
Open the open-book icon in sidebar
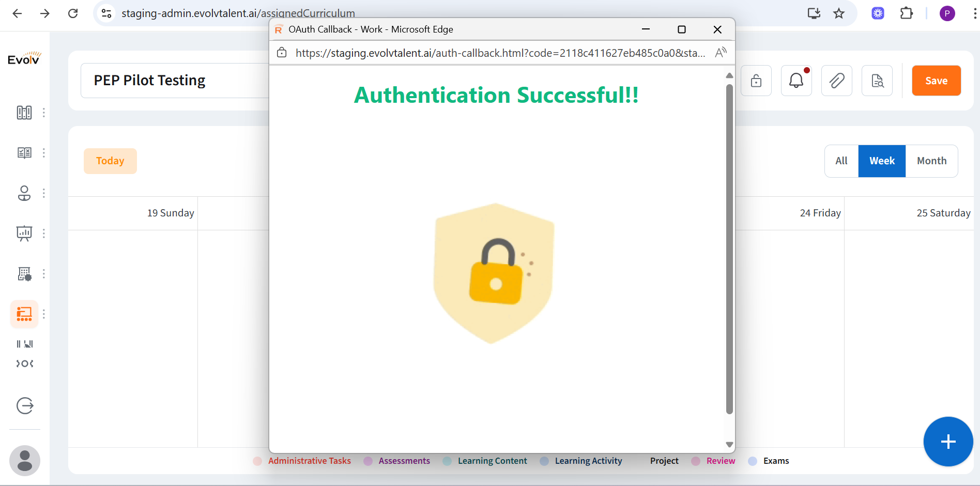tap(24, 153)
